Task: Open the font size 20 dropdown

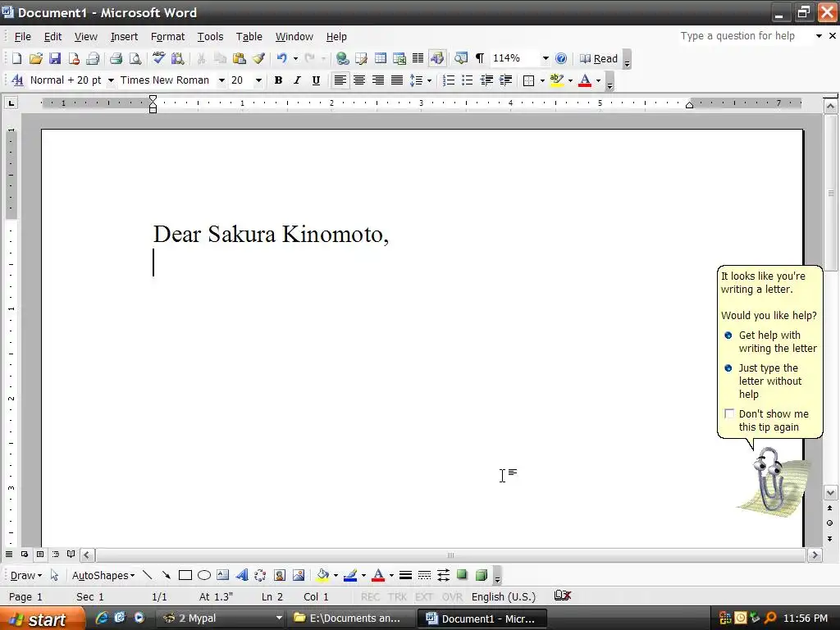Action: point(258,80)
